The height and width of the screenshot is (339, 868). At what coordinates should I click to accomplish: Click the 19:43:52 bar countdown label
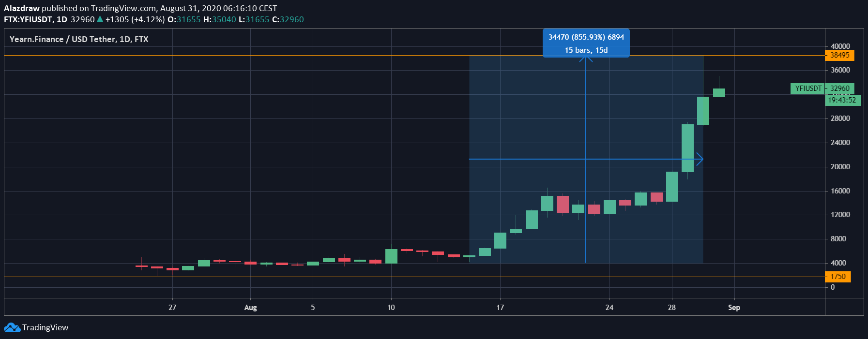842,100
